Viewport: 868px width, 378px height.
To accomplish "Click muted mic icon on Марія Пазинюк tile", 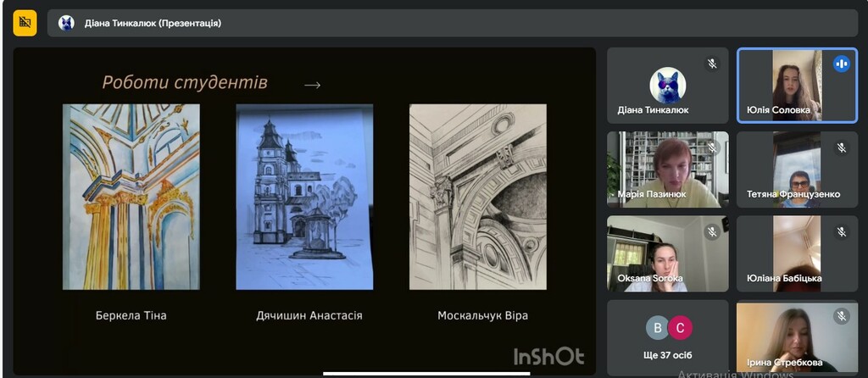I will (712, 147).
